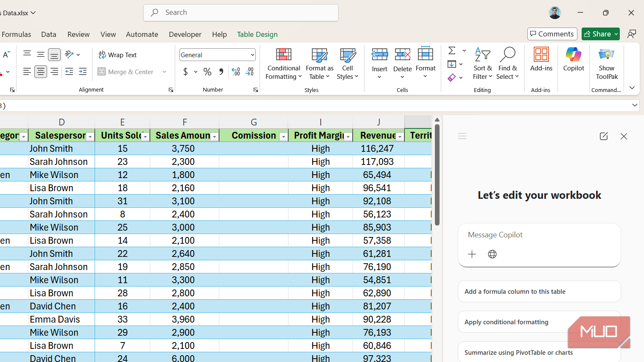Click the Share button

point(597,34)
